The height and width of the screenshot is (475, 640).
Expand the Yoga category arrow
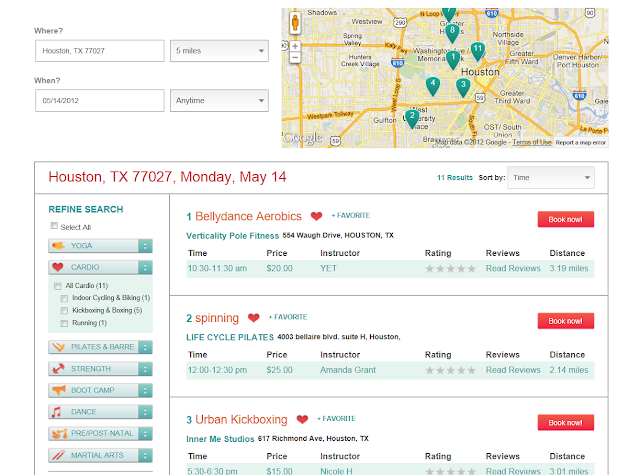145,246
